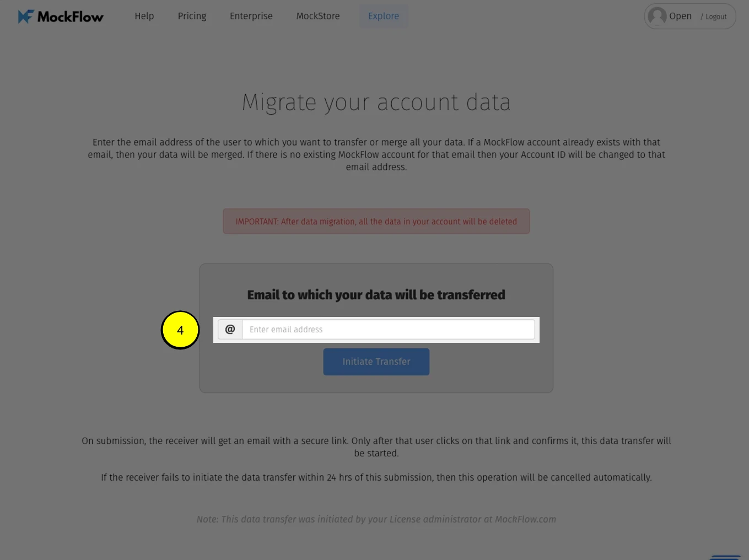Focus the Enter email address field
This screenshot has height=560, width=749.
389,330
